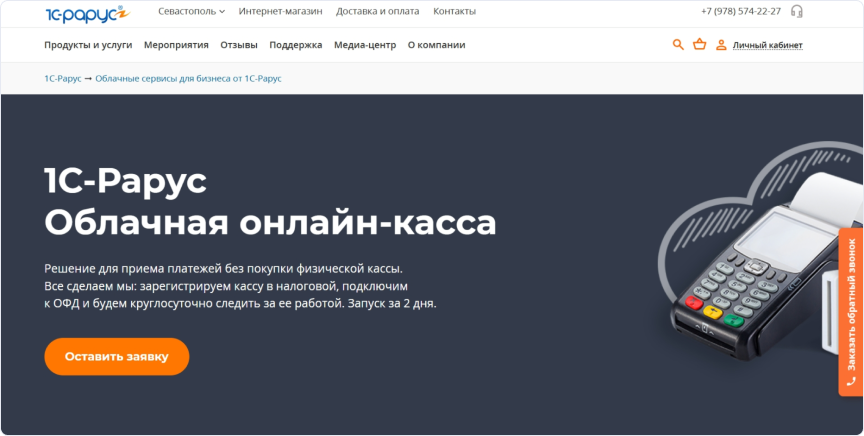This screenshot has height=436, width=864.
Task: Click the headset support icon
Action: tap(797, 11)
